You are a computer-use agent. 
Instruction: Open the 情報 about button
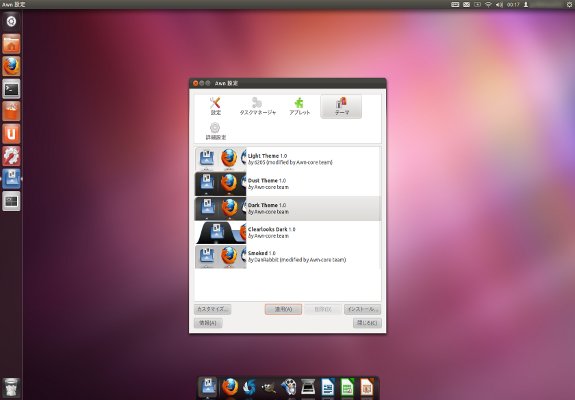pos(208,323)
